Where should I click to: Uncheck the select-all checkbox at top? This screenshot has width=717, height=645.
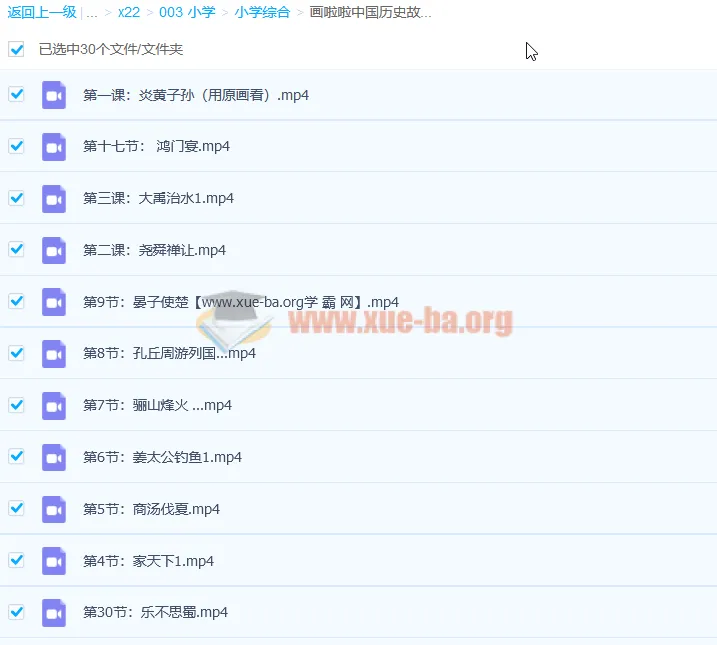coord(16,49)
